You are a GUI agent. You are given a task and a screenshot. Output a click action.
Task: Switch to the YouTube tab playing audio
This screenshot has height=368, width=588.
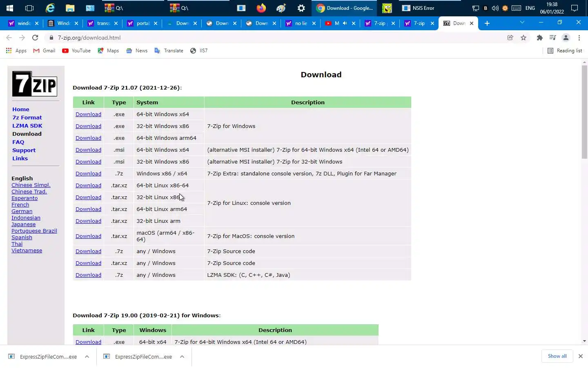[340, 23]
